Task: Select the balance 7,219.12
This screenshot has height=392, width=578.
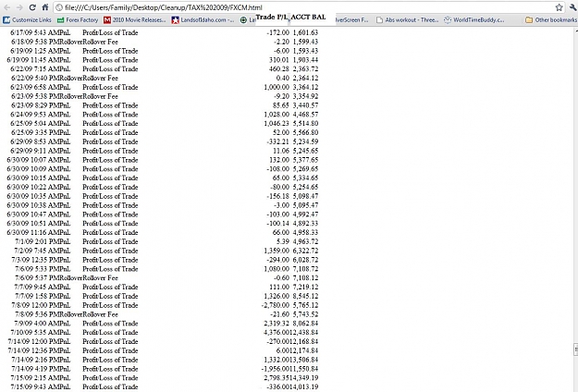Action: [305, 287]
